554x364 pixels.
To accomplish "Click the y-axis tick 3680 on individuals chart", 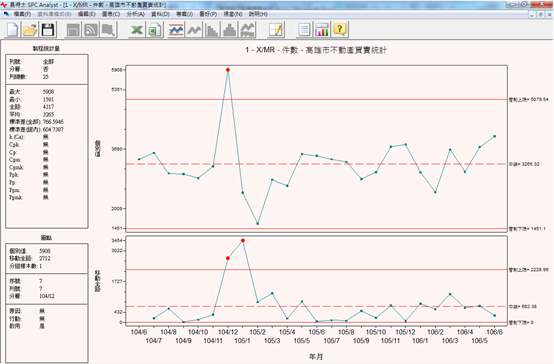I will click(x=117, y=149).
